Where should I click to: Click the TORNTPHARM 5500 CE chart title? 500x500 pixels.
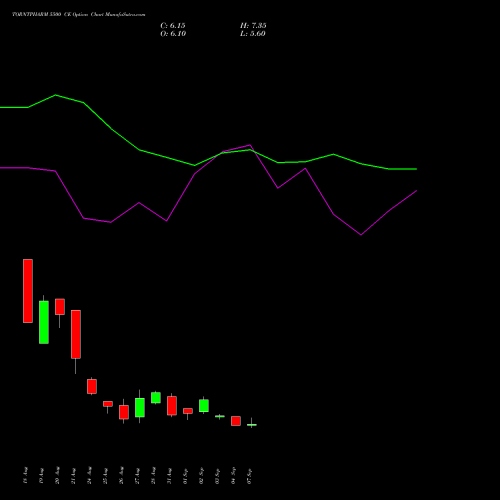coord(78,15)
